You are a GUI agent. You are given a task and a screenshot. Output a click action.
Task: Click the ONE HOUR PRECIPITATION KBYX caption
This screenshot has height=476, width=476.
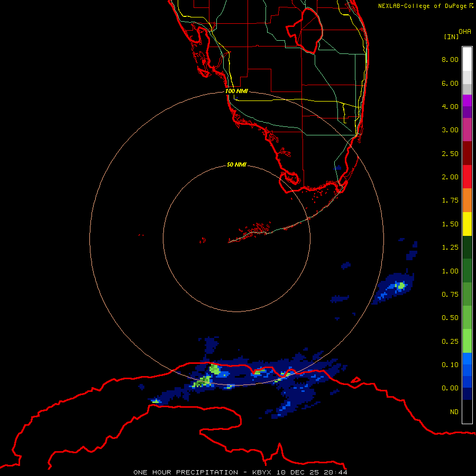[x=240, y=472]
